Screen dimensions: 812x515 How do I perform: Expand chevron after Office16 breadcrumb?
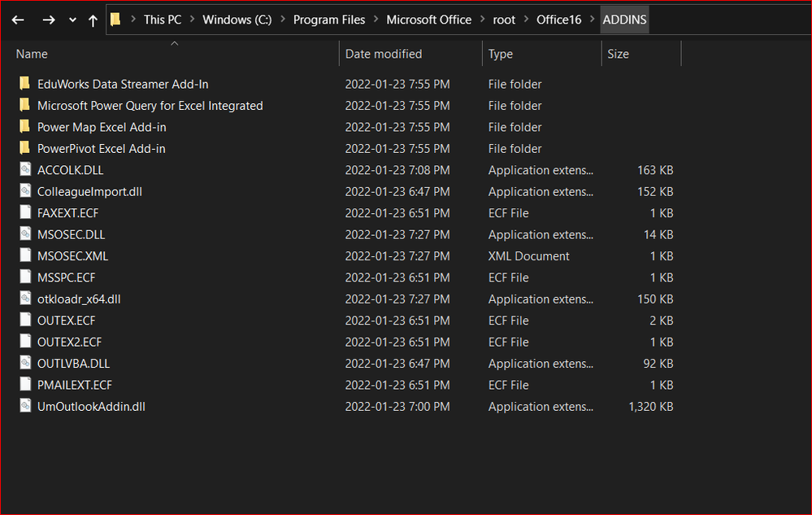tap(592, 20)
